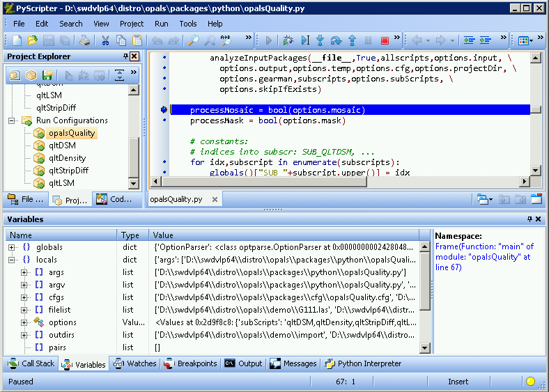Pin the Project Explorer panel

coord(125,56)
